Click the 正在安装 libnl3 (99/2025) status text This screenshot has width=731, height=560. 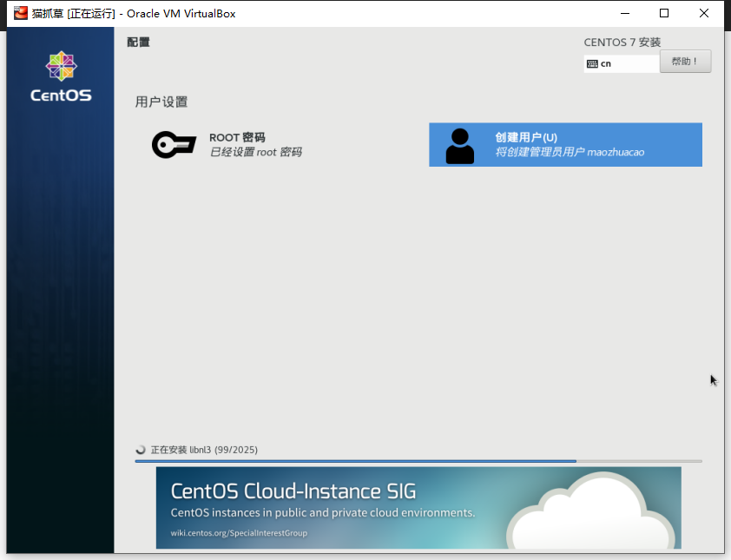tap(204, 450)
